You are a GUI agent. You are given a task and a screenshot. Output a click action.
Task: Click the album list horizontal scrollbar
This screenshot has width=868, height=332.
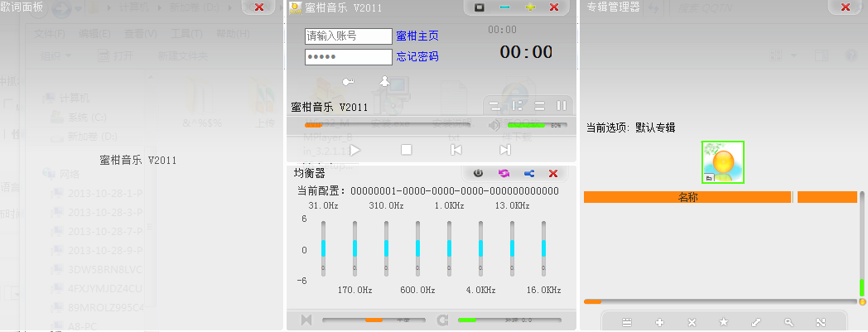[721, 301]
